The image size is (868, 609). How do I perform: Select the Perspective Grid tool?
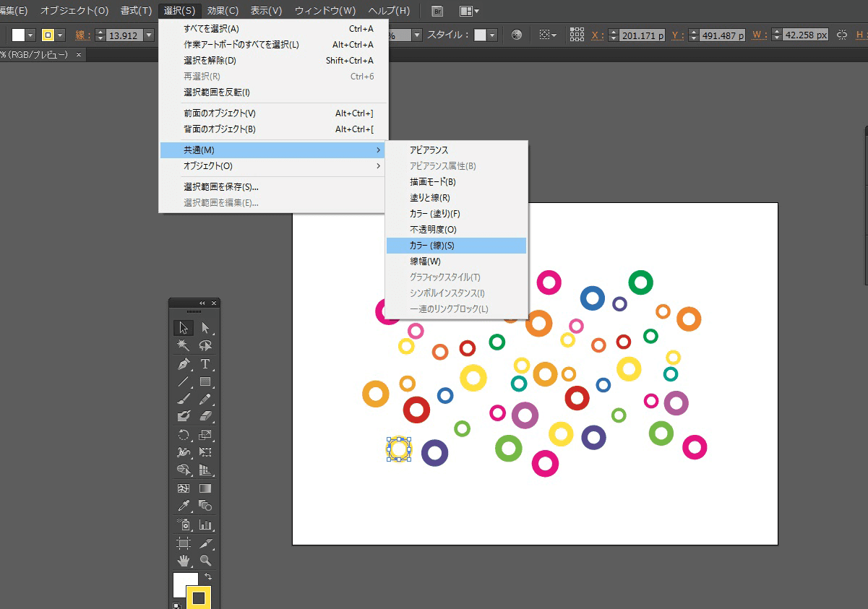[205, 470]
